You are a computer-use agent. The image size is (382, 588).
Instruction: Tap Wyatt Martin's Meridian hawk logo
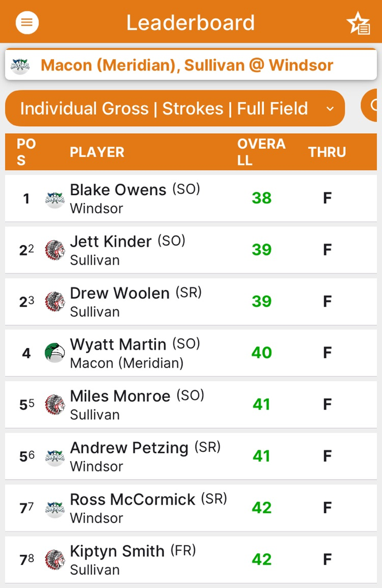54,353
